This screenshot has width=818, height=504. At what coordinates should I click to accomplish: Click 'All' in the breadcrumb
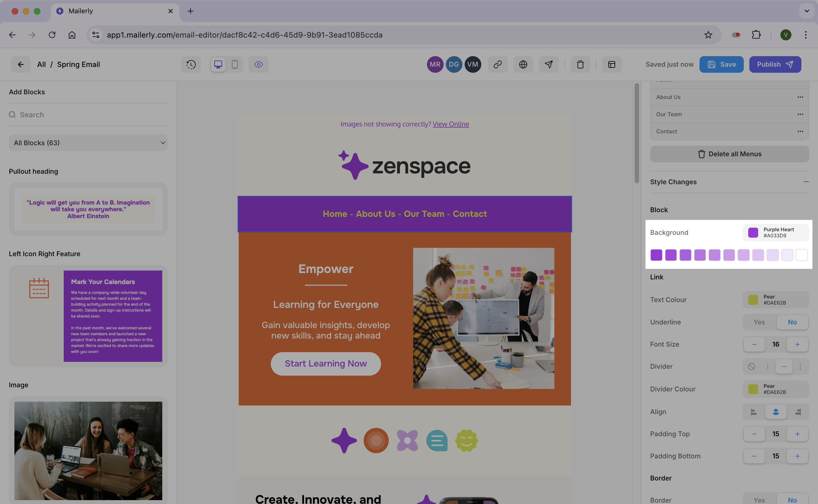click(x=41, y=64)
